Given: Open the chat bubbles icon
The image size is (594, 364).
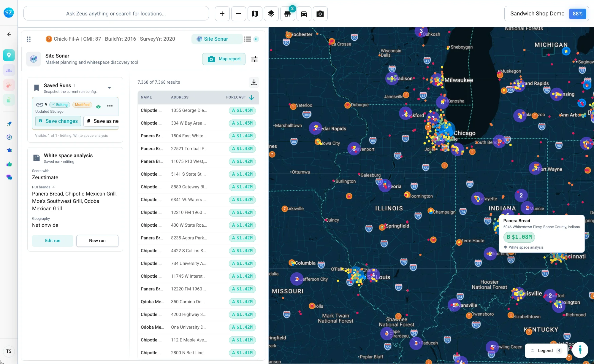Looking at the screenshot, I should [9, 177].
